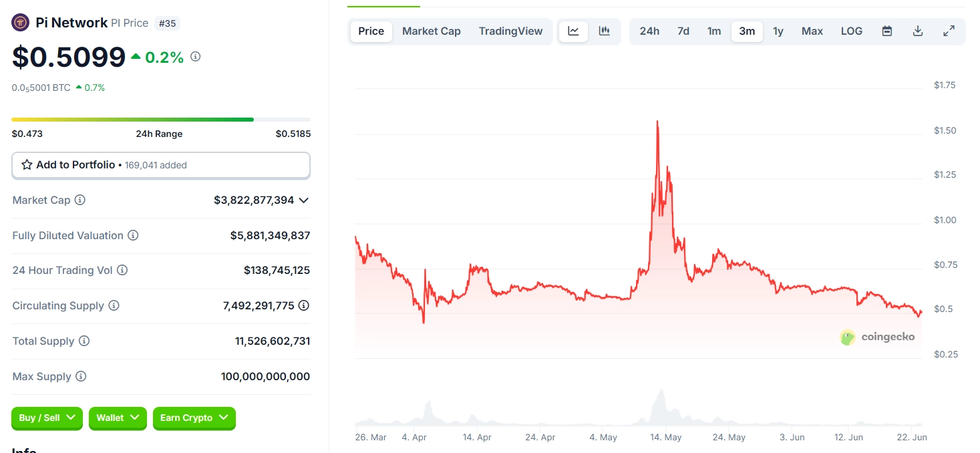Open the calendar date range picker
Viewport: 980px width, 453px height.
pos(887,31)
